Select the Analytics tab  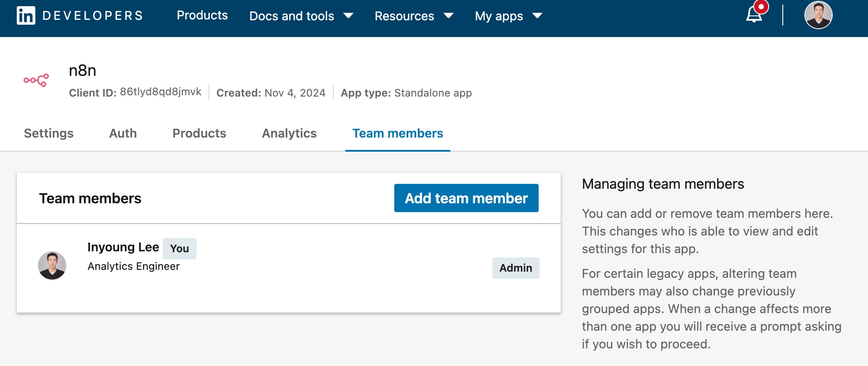[289, 133]
